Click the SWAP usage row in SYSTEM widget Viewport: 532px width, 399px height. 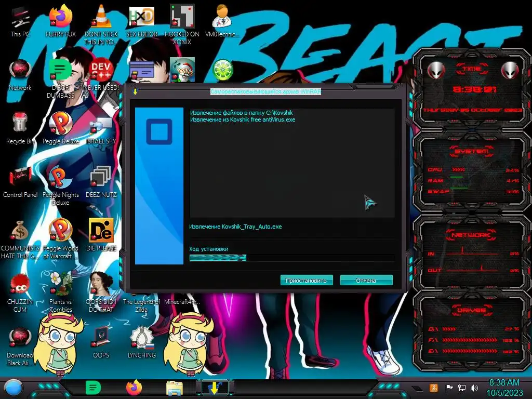473,191
